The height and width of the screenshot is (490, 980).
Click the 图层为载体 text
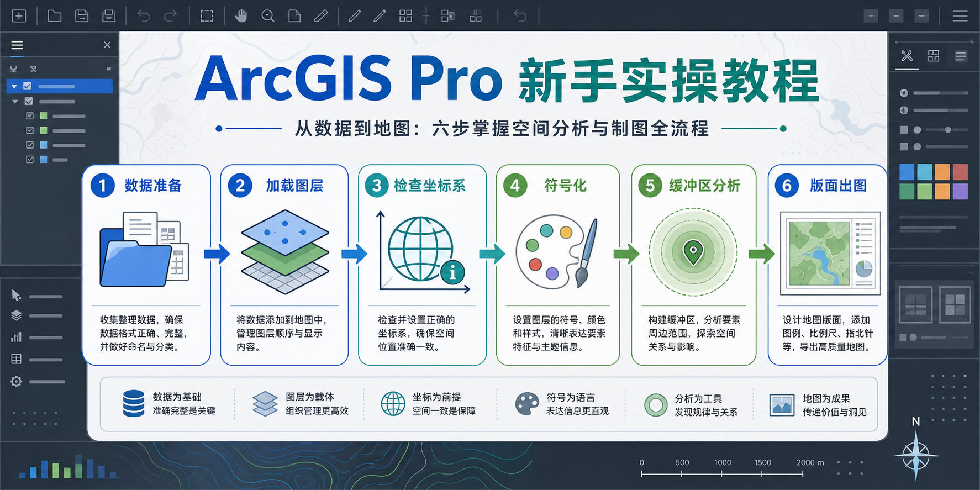309,397
